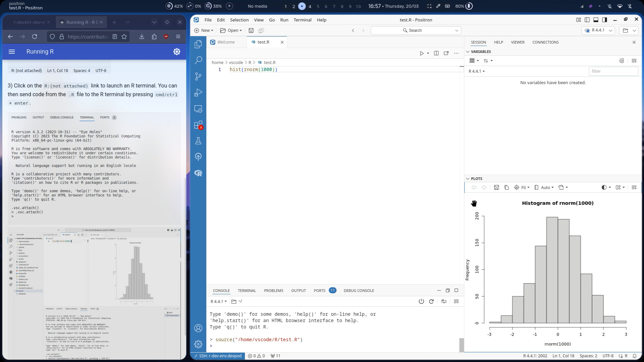The height and width of the screenshot is (362, 644).
Task: Click Spaces: 2 indentation in status bar
Action: point(588,356)
